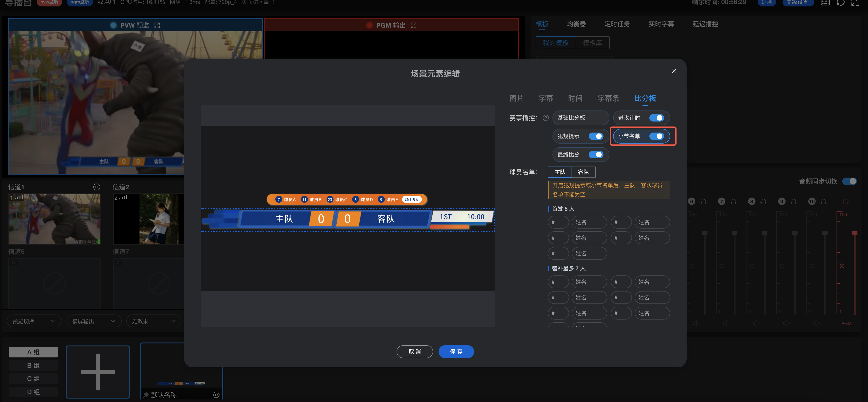This screenshot has height=402, width=868.
Task: Monitor channel 6 with headphone icon
Action: coord(703,201)
